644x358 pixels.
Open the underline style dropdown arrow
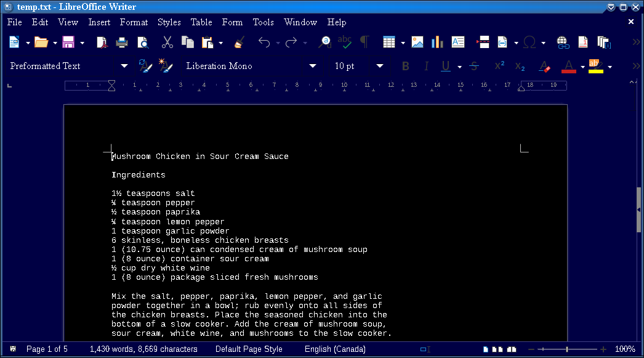459,67
